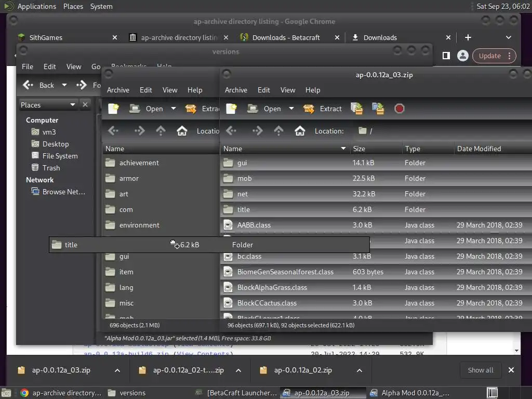Click the Open archive icon in ap-0.0.12a_03.zip window
532x399 pixels.
[252, 109]
